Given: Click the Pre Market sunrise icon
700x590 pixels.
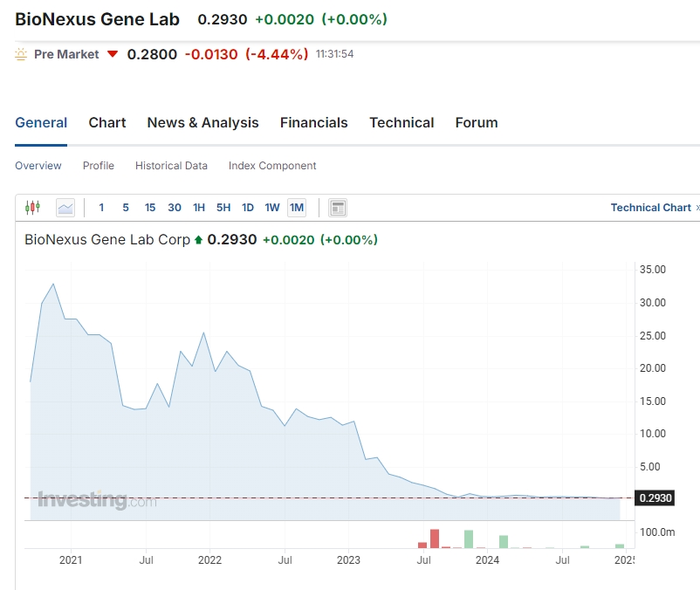Looking at the screenshot, I should click(21, 54).
